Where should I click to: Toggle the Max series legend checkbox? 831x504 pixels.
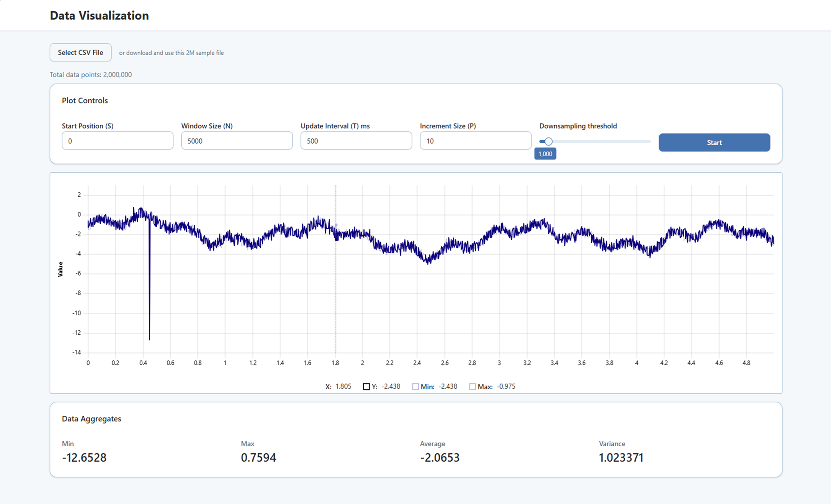click(x=472, y=387)
